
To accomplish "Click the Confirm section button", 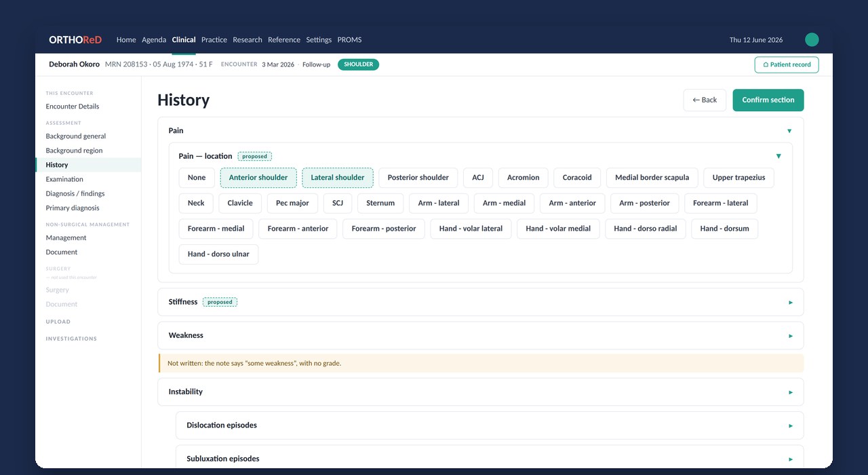I will tap(768, 100).
